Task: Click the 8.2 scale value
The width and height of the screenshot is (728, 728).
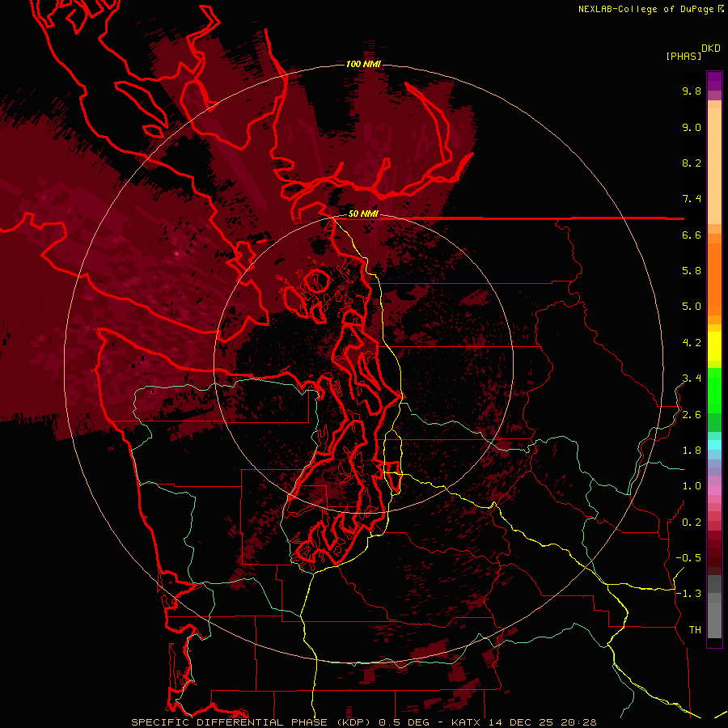Action: pyautogui.click(x=692, y=163)
